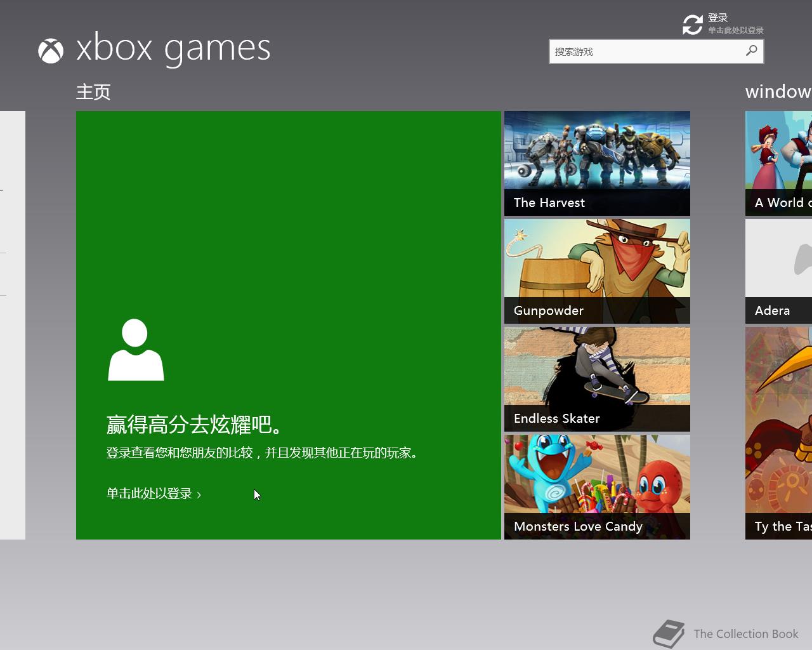Click the 单击此处以登录 subtitle under 登录
The image size is (812, 650).
[x=736, y=30]
